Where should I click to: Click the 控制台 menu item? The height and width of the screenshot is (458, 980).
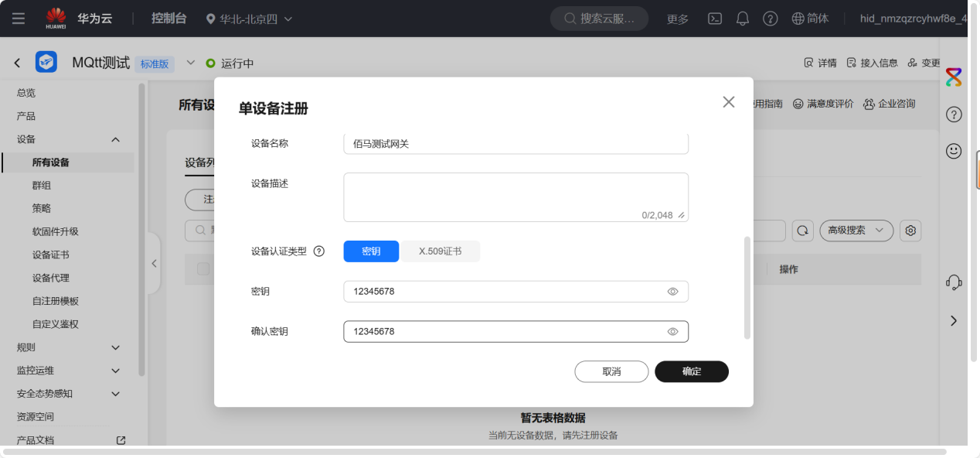click(x=168, y=18)
